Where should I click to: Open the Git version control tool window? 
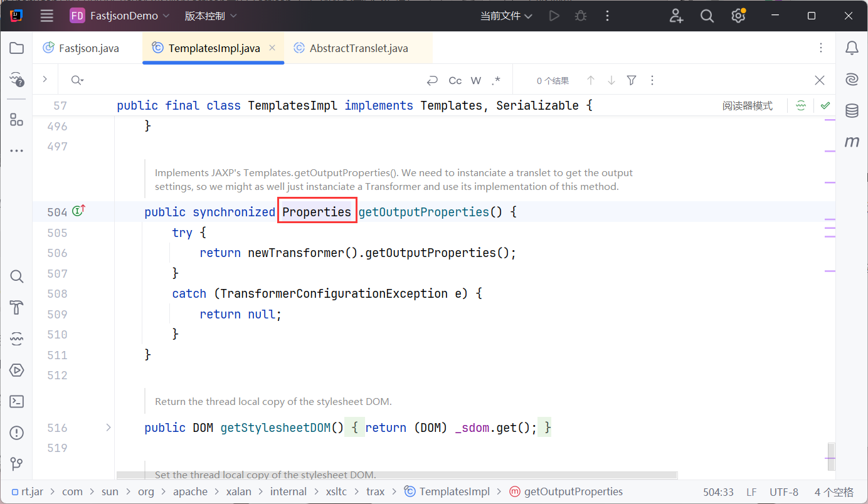coord(17,464)
